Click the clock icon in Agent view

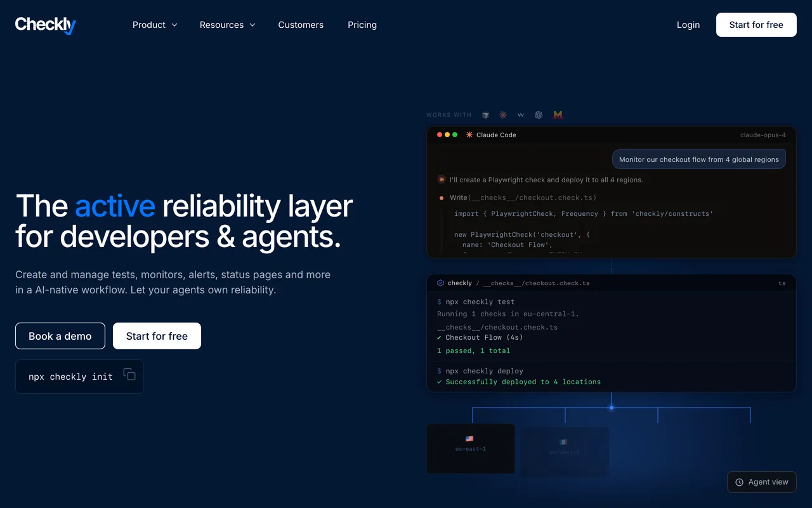[x=739, y=482]
